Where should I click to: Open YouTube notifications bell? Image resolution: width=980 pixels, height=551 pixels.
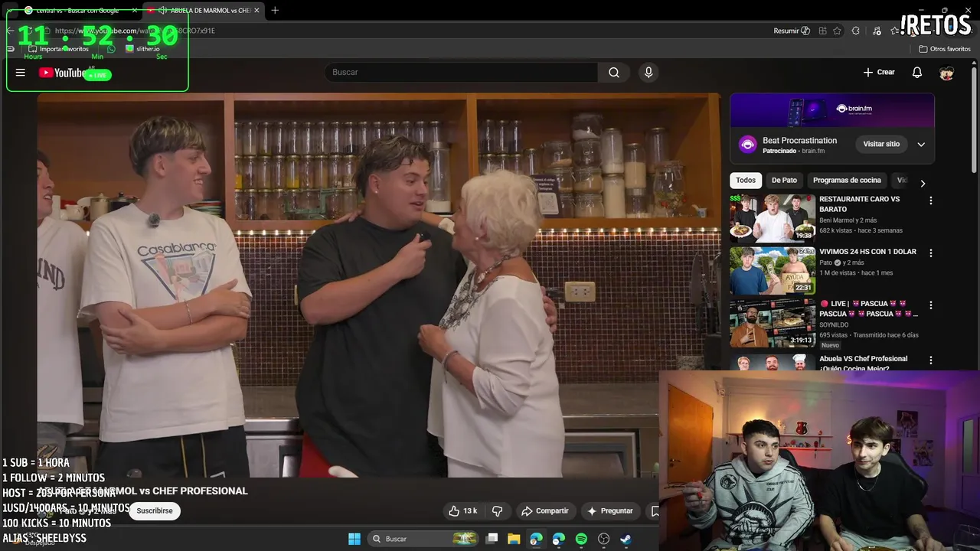[x=917, y=72]
